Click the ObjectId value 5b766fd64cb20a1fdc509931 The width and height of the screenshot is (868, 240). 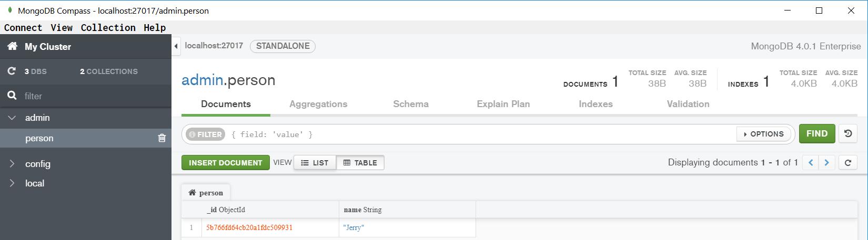(x=249, y=228)
